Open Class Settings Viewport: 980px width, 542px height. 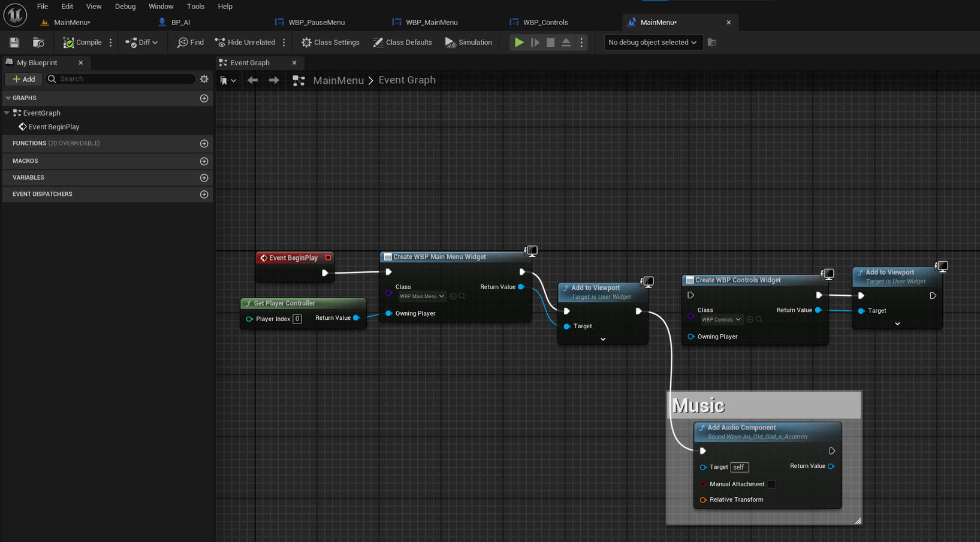click(330, 43)
